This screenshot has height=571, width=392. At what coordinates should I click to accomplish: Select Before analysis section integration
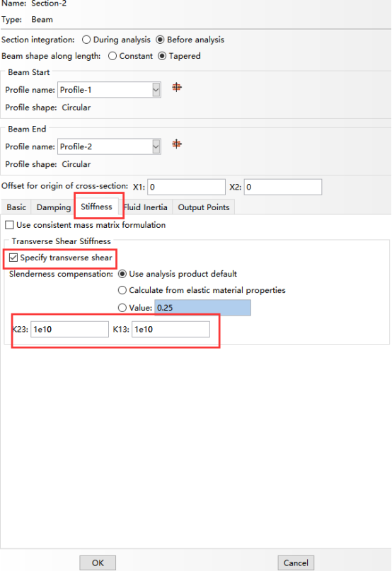coord(160,40)
